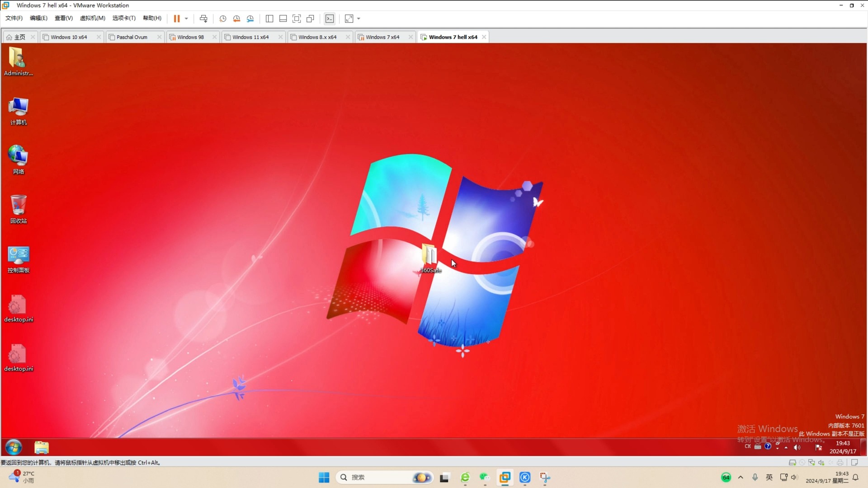Open the host Windows 11 Start button

(324, 478)
